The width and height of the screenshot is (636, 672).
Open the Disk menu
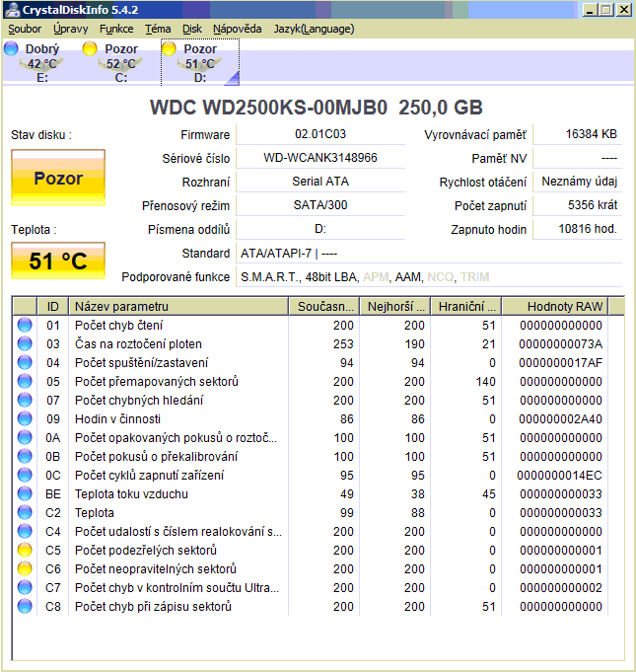pyautogui.click(x=192, y=29)
